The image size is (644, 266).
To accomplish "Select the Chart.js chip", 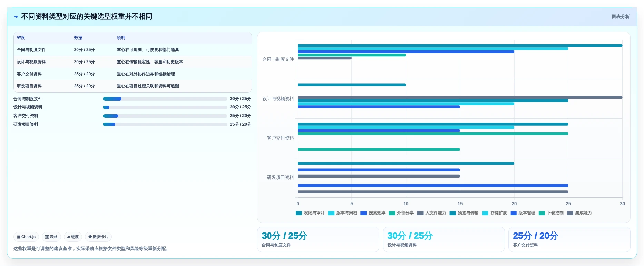I will (26, 237).
